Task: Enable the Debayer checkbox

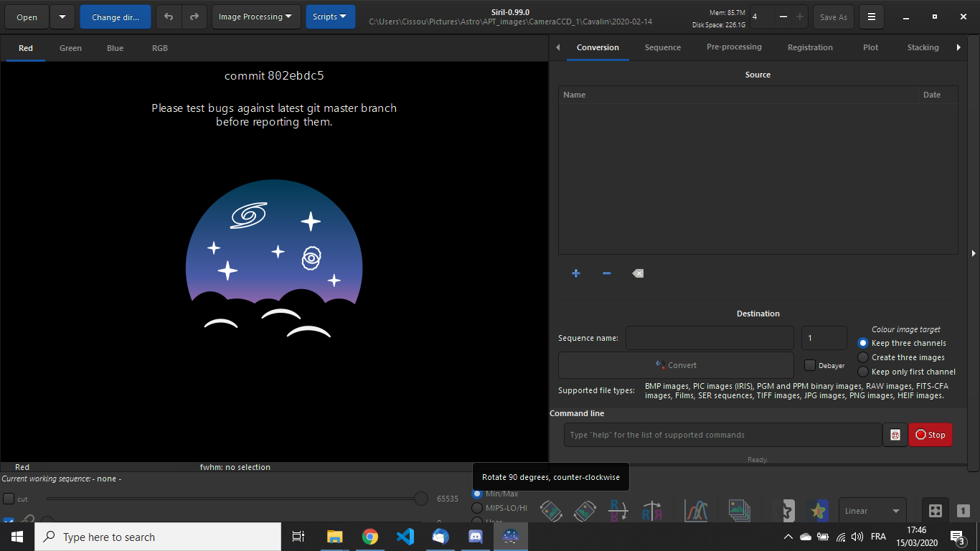Action: [810, 365]
